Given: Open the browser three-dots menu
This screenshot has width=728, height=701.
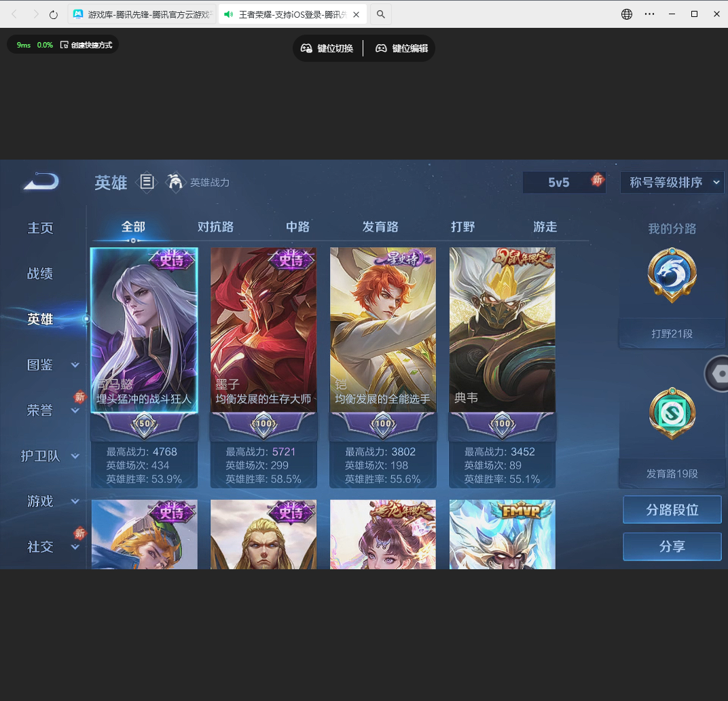Looking at the screenshot, I should [x=649, y=14].
